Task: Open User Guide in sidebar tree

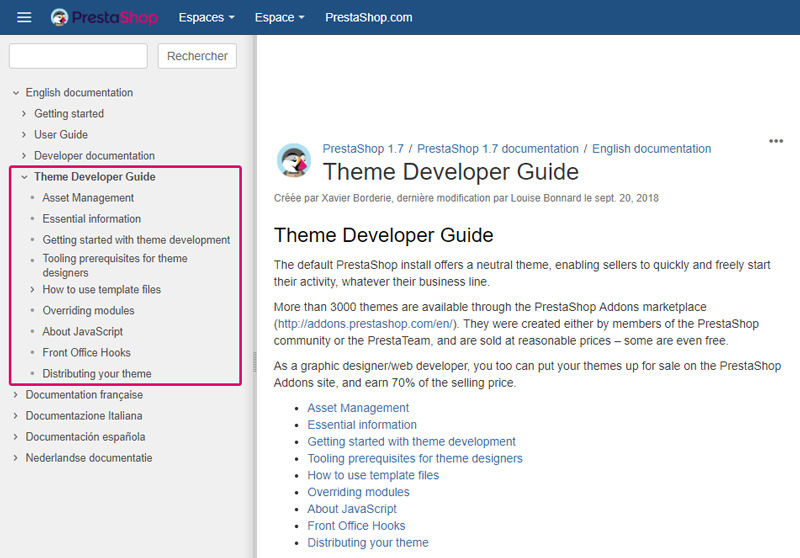Action: [61, 135]
